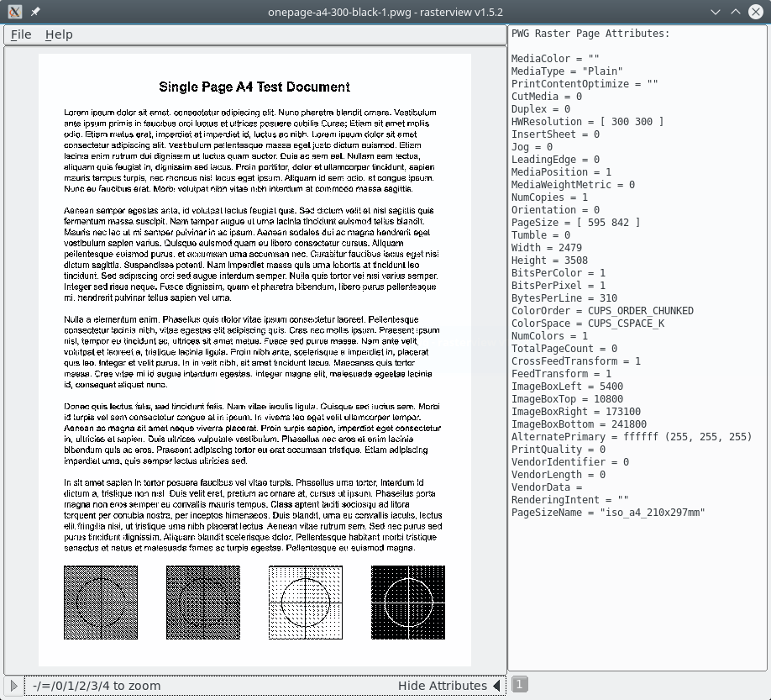
Task: Click the 'FeedTransform = 1' line
Action: click(x=562, y=374)
